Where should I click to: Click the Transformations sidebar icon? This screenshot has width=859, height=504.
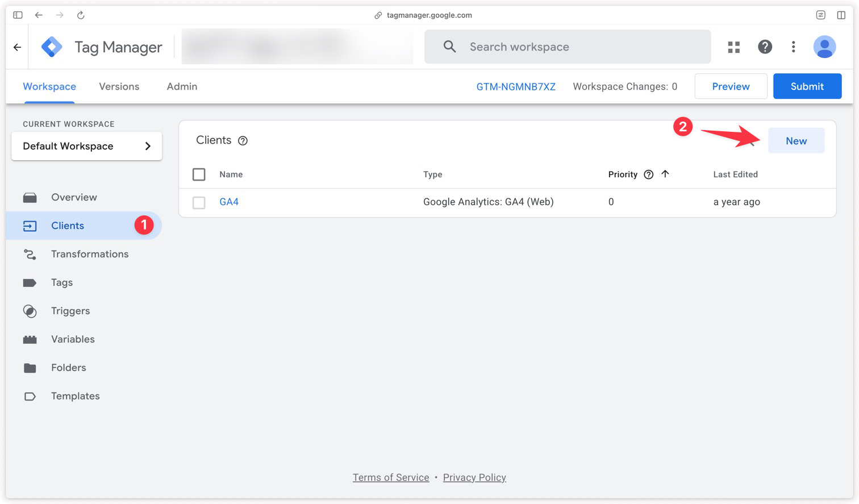point(30,255)
